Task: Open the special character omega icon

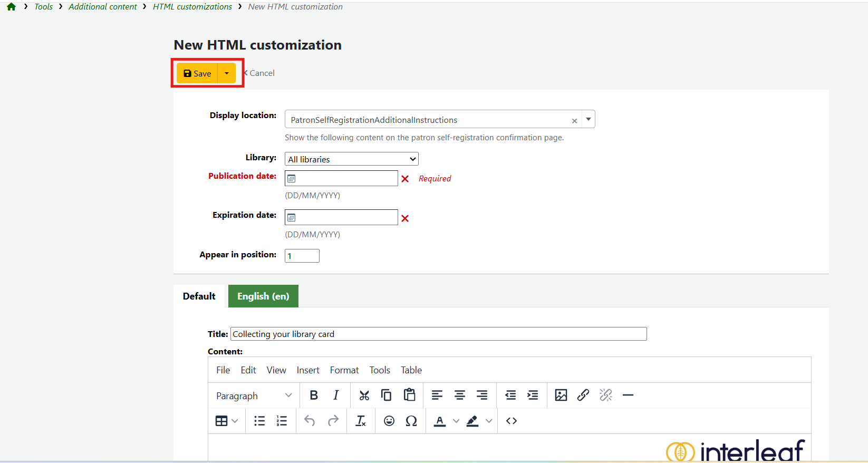Action: pos(411,421)
